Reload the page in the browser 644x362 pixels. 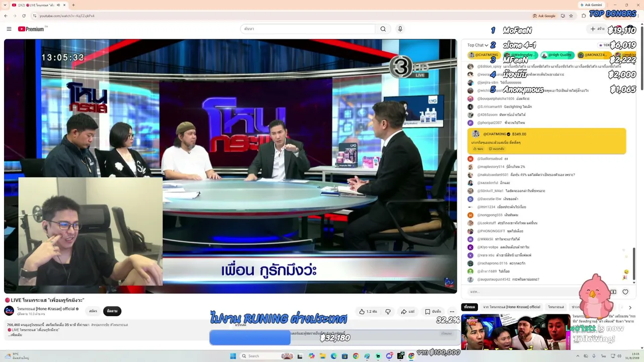(24, 16)
